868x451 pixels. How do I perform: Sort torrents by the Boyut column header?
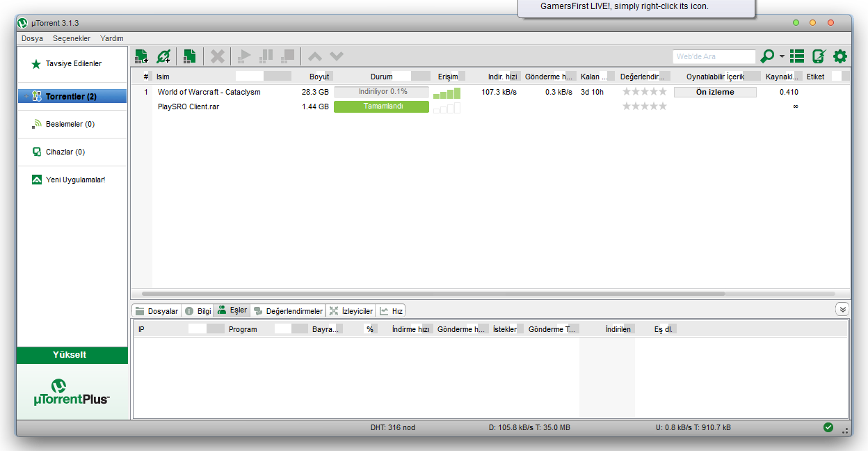pyautogui.click(x=312, y=77)
